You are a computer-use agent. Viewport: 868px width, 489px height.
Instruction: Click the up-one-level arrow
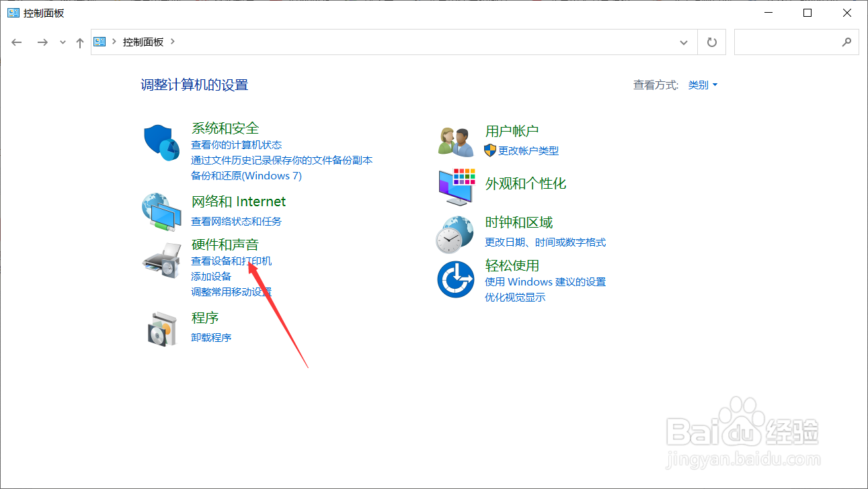point(79,42)
